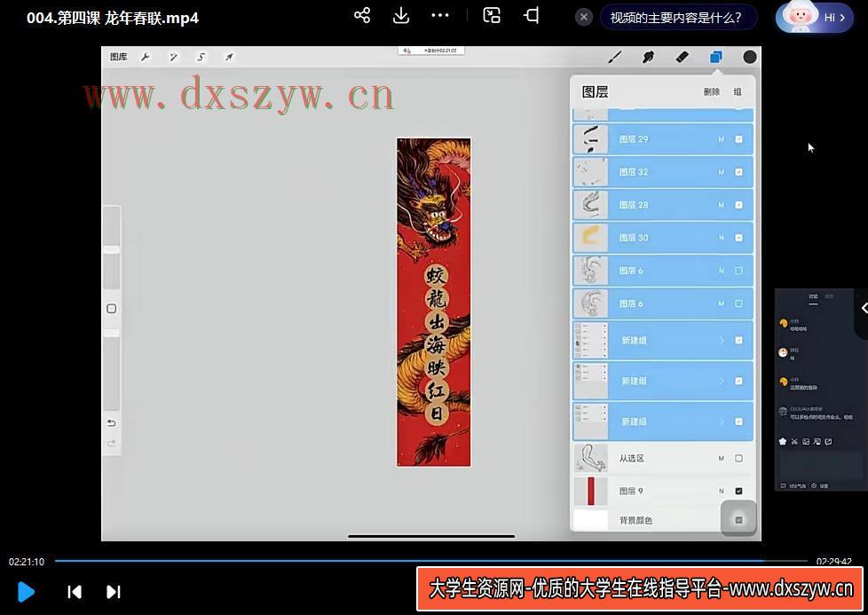Click the scissors icon in chat toolbar
The image size is (868, 615).
[x=794, y=442]
